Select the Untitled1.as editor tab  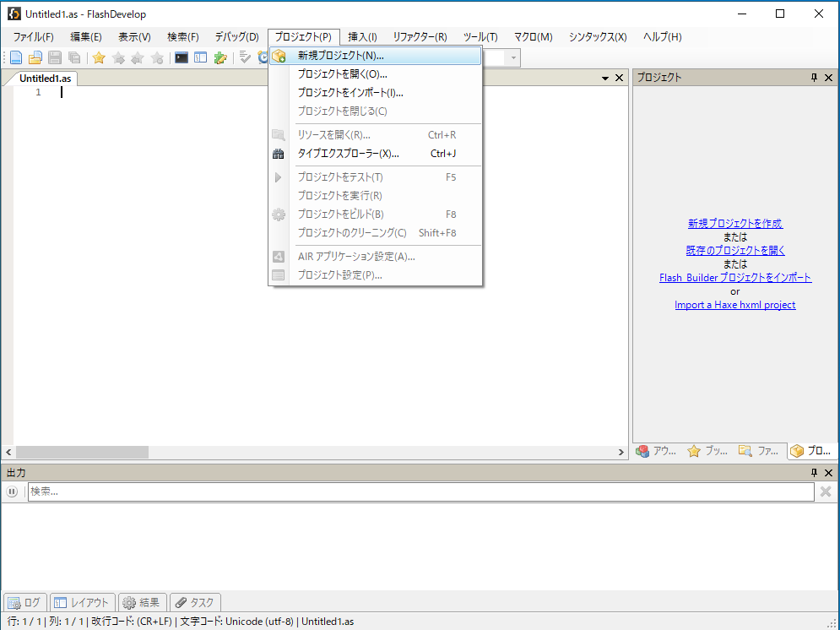coord(45,79)
